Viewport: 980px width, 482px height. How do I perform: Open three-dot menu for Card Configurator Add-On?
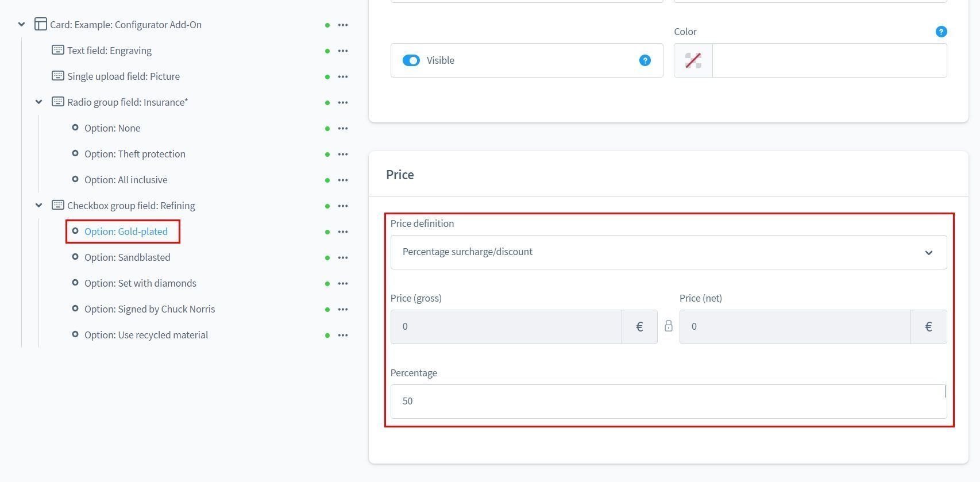tap(343, 25)
